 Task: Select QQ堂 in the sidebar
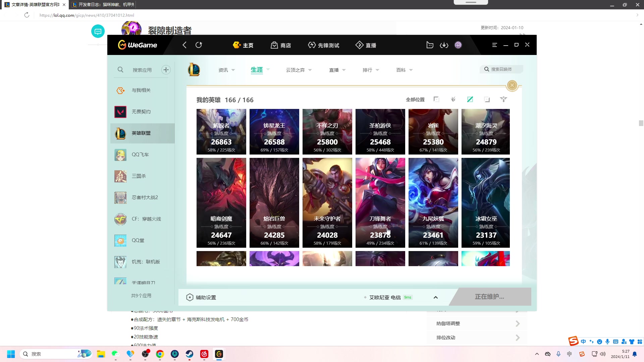point(143,240)
